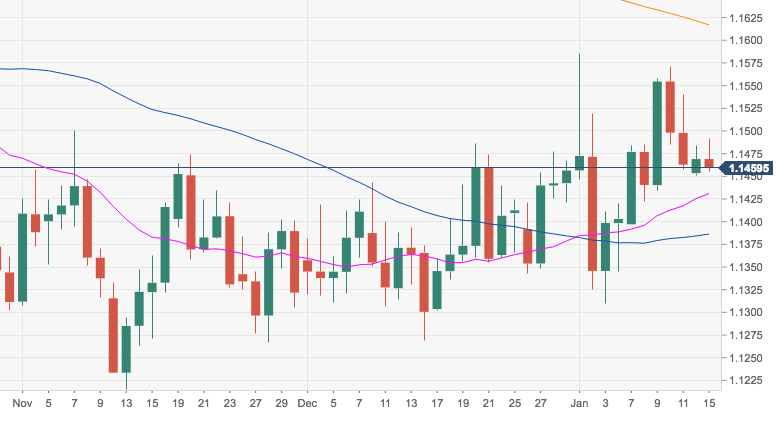Click the 1.1525 price axis label
Screen dimensions: 780x422
tap(746, 108)
